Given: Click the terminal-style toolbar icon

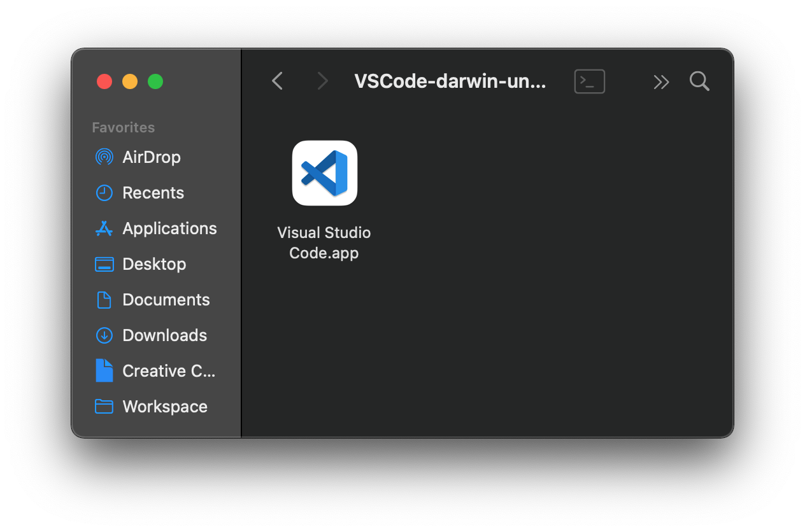Looking at the screenshot, I should pyautogui.click(x=589, y=81).
